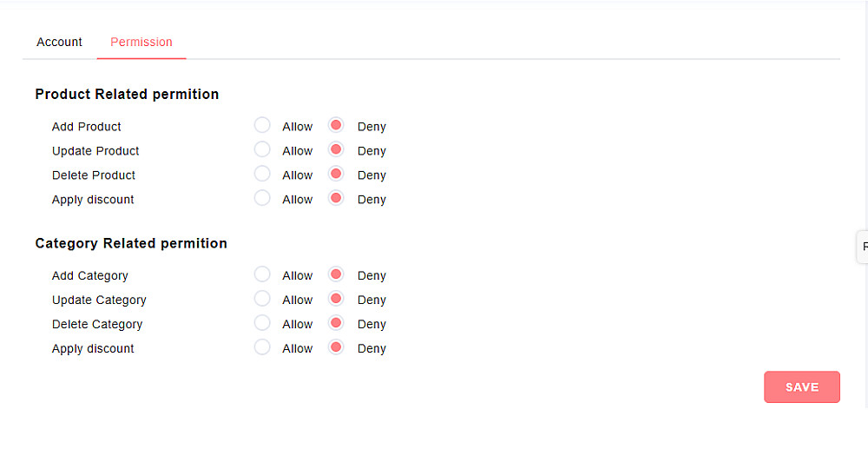Deny Apply discount under Category permissions
The height and width of the screenshot is (449, 868).
[337, 347]
